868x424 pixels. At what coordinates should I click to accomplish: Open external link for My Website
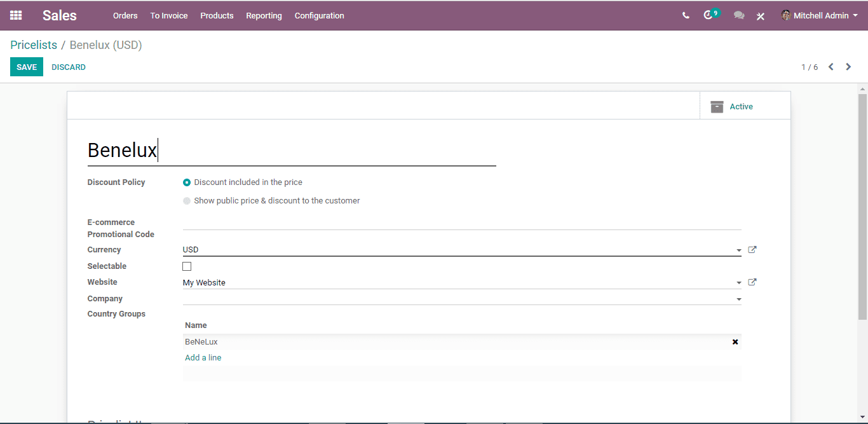pos(752,282)
